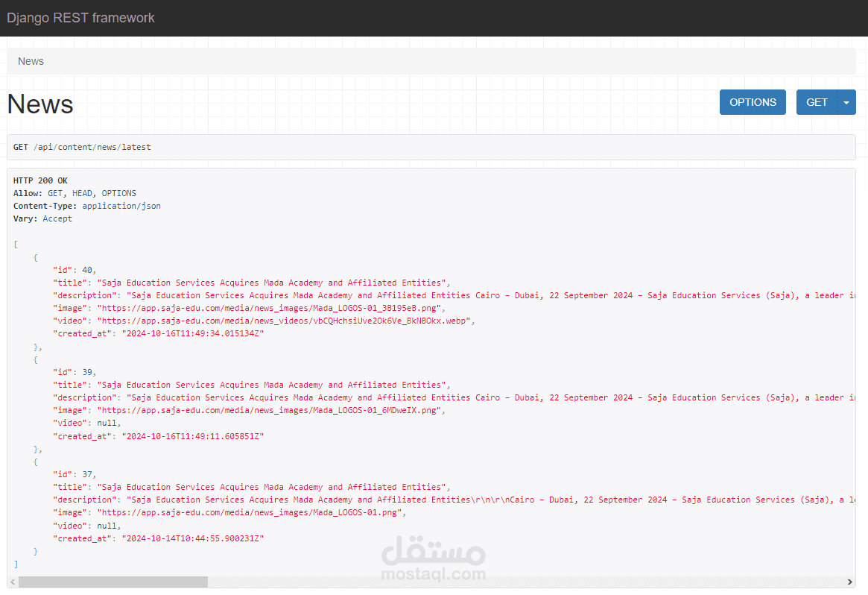Click the scrollbar left arrow
Image resolution: width=868 pixels, height=595 pixels.
click(13, 582)
